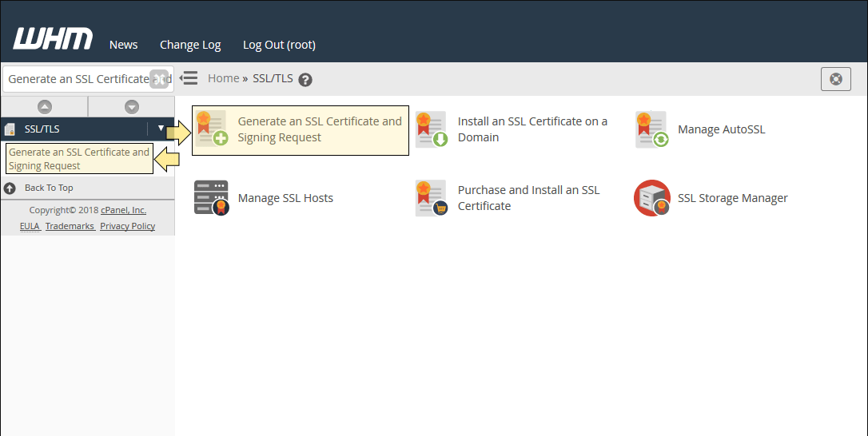Click Install an SSL Certificate icon
Viewport: 868px width, 436px height.
[x=432, y=129]
